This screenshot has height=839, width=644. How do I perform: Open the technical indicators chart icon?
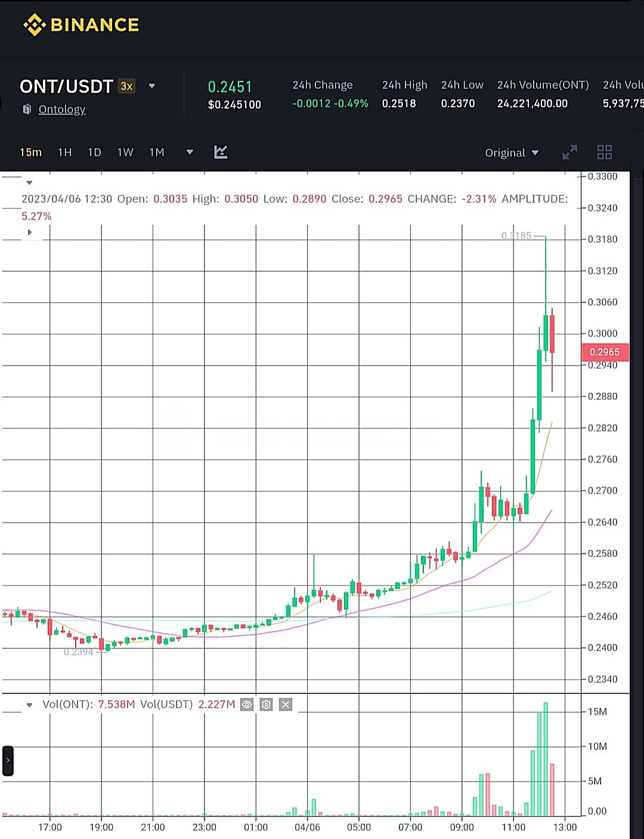coord(221,152)
